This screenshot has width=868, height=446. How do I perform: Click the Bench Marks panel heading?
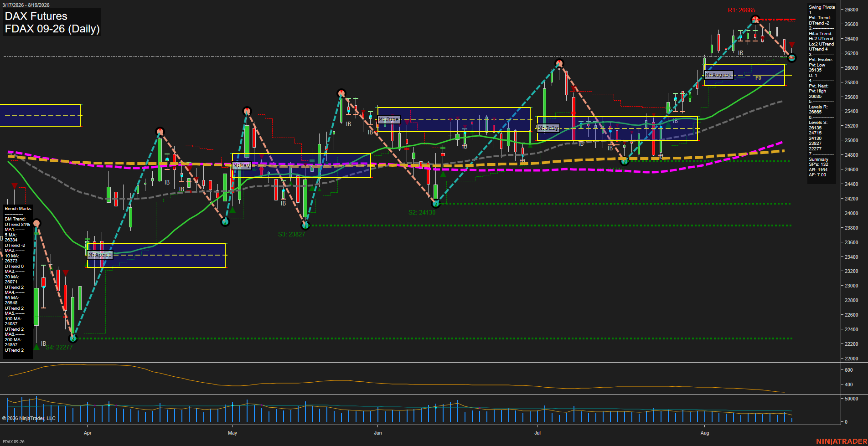click(x=18, y=209)
